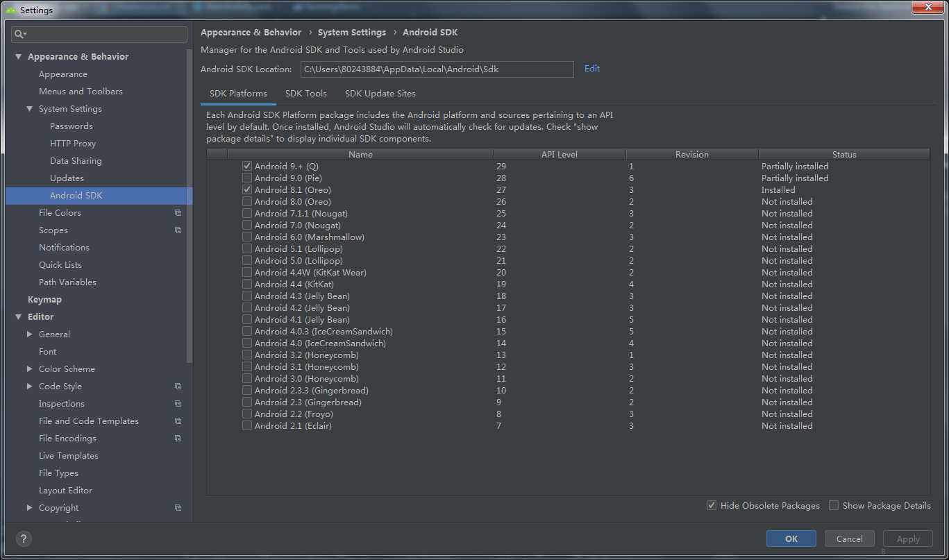Click the project-level icon beside Scopes
The image size is (949, 560).
pyautogui.click(x=178, y=230)
